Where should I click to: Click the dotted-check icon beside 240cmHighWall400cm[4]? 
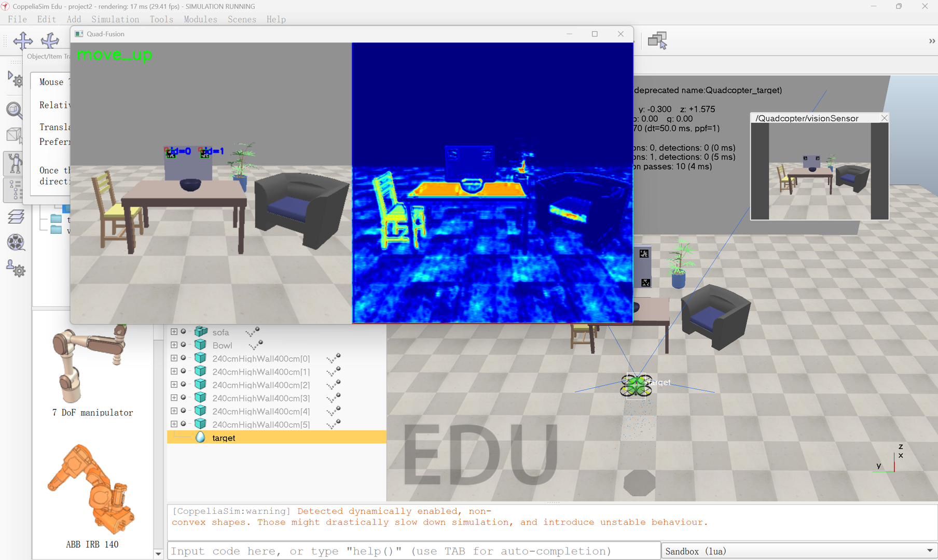tap(334, 411)
